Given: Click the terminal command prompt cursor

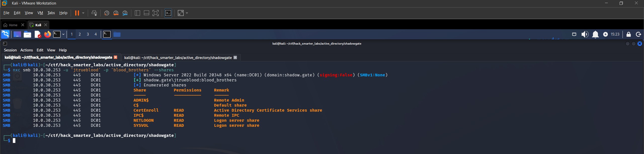Looking at the screenshot, I should pos(14,141).
